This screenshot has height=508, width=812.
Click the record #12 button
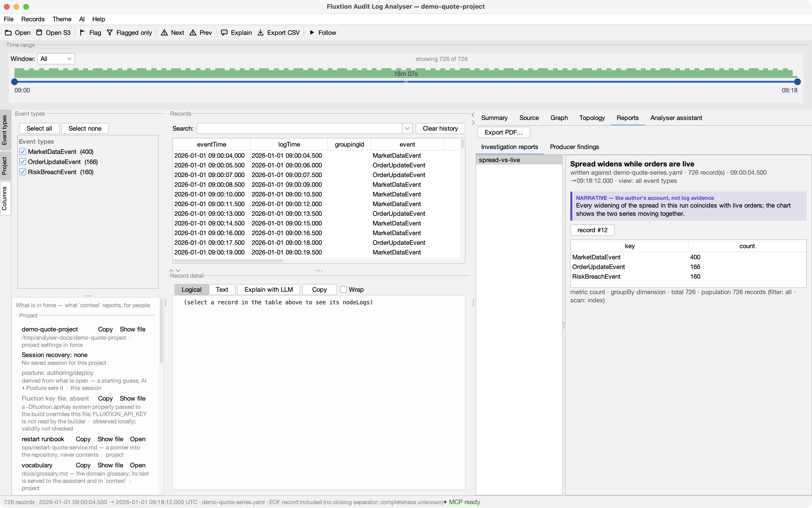click(x=592, y=230)
